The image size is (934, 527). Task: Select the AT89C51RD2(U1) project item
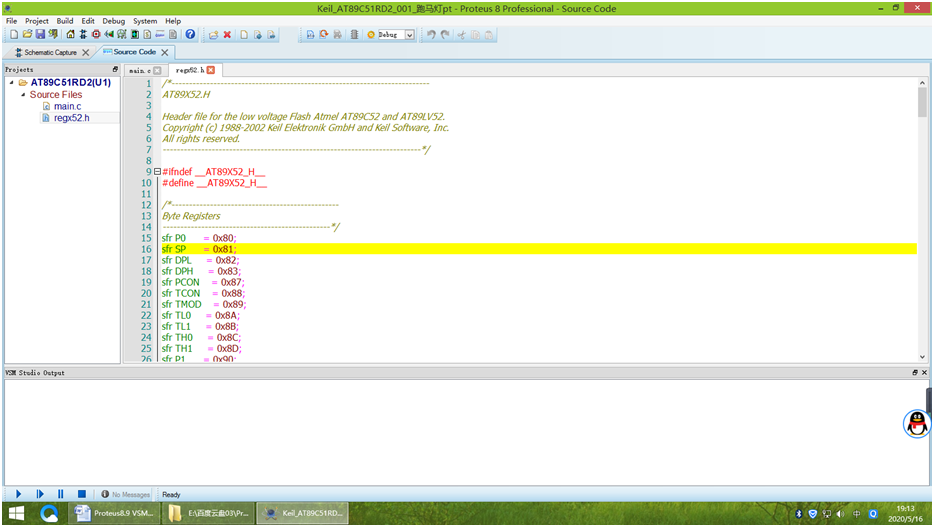point(71,82)
